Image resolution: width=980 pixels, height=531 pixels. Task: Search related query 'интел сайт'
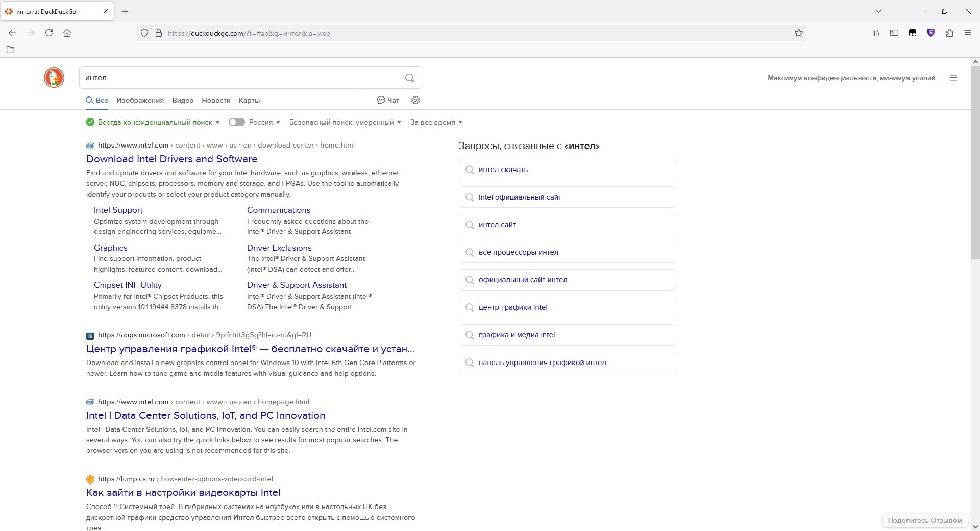pos(568,225)
